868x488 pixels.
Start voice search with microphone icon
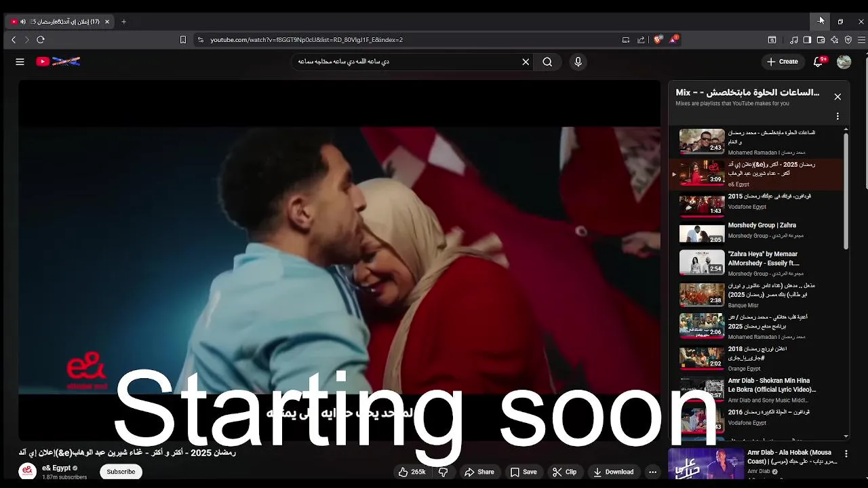pos(578,62)
